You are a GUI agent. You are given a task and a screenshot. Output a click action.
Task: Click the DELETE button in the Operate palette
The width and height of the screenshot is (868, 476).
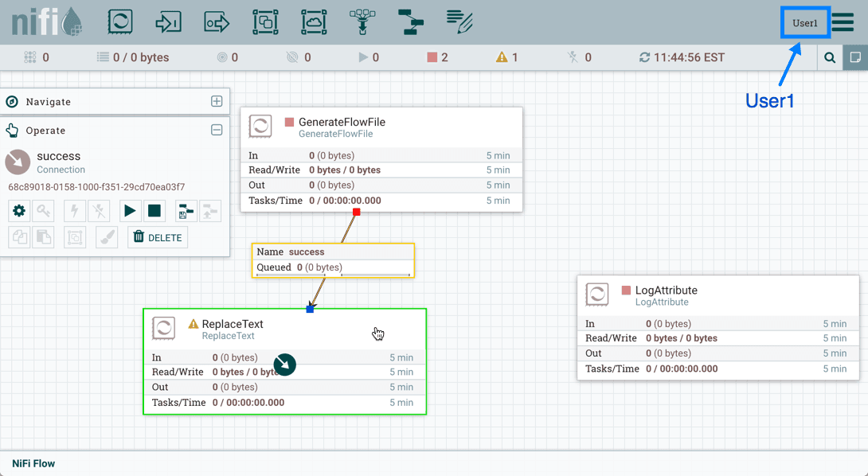click(x=157, y=237)
